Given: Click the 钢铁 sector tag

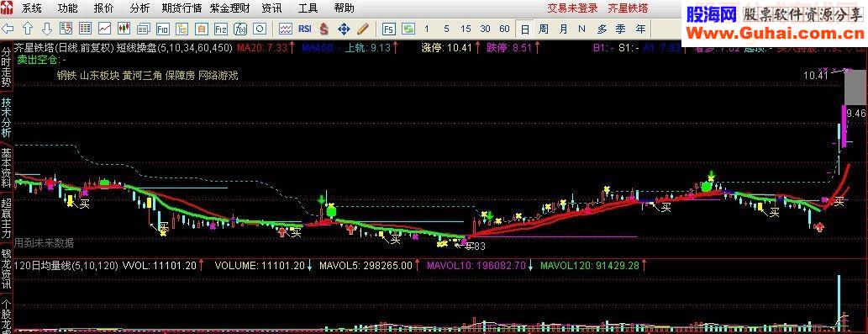Looking at the screenshot, I should tap(66, 76).
